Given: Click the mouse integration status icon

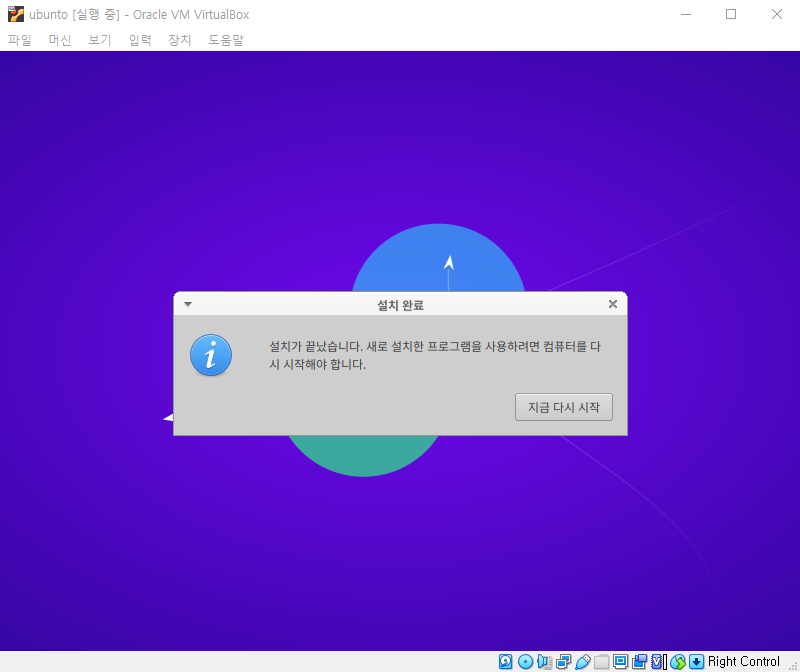Looking at the screenshot, I should click(678, 662).
